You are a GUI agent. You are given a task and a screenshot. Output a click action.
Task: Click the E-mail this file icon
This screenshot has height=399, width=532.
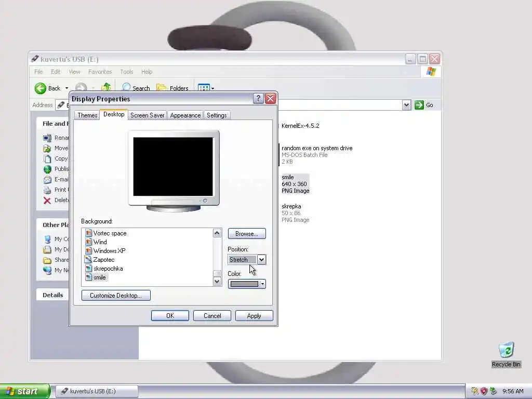(x=47, y=179)
